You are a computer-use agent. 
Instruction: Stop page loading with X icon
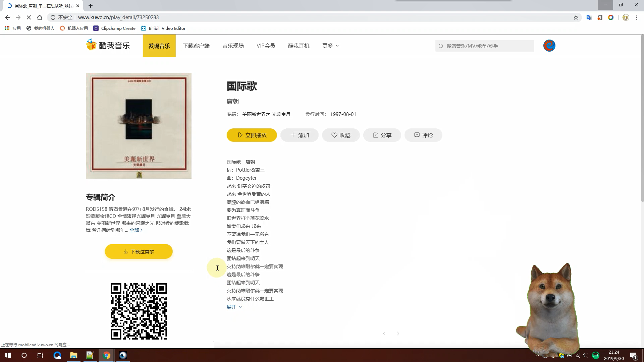(x=29, y=17)
